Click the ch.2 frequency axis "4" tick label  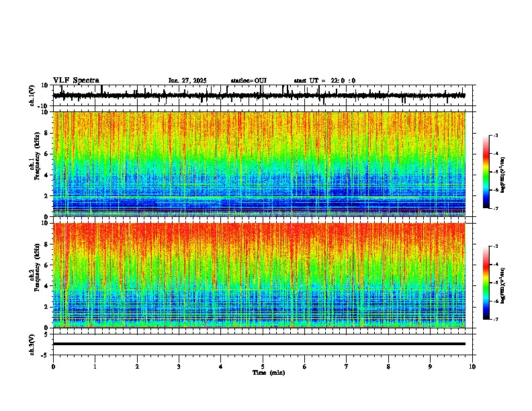point(46,286)
